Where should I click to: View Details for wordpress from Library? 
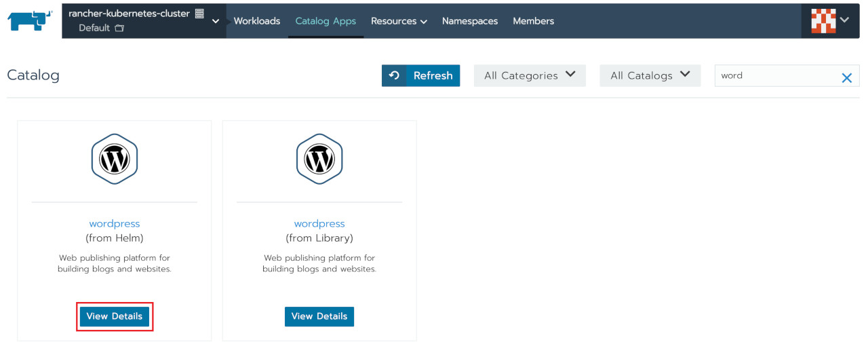(x=319, y=316)
